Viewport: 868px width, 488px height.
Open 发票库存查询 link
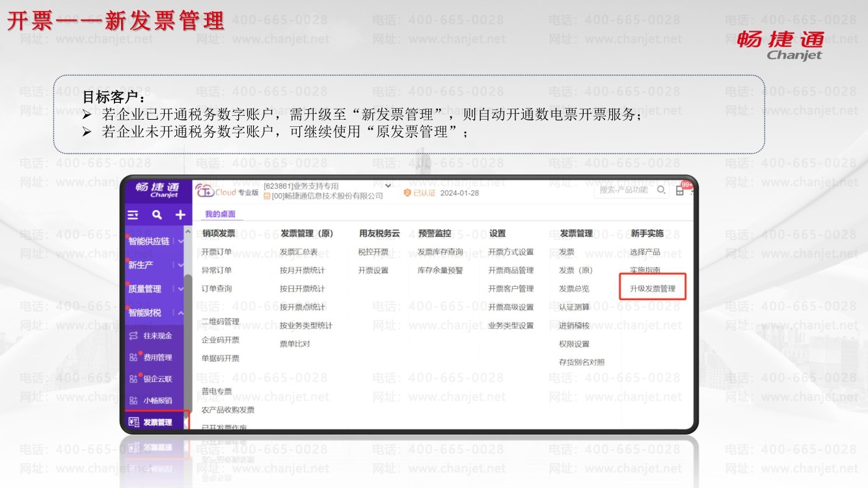pyautogui.click(x=441, y=252)
